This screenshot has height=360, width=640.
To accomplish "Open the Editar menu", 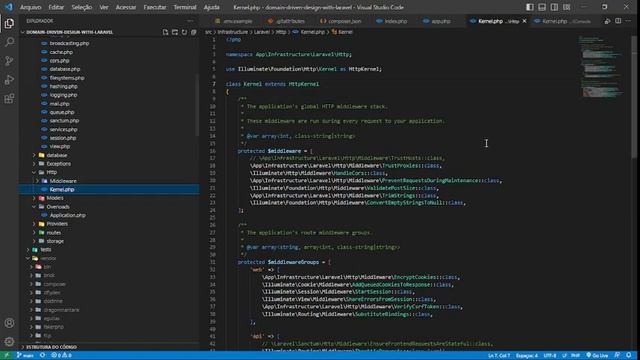I will coord(56,7).
